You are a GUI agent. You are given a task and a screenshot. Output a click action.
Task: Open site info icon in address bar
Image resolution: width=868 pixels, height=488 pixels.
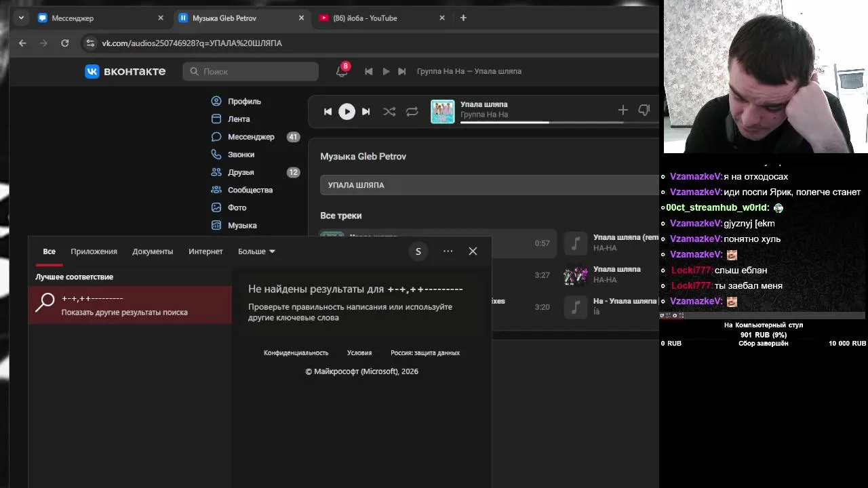[90, 43]
